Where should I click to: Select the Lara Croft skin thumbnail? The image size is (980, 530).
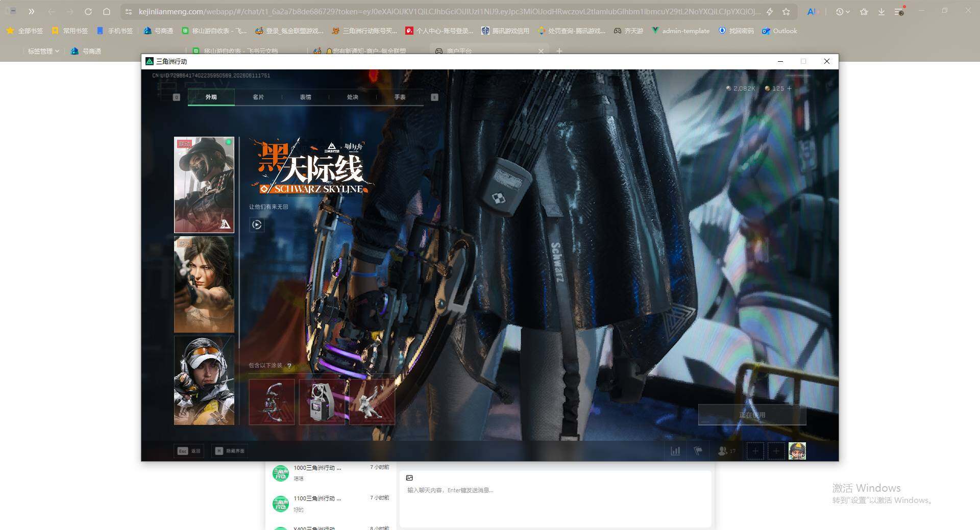204,284
